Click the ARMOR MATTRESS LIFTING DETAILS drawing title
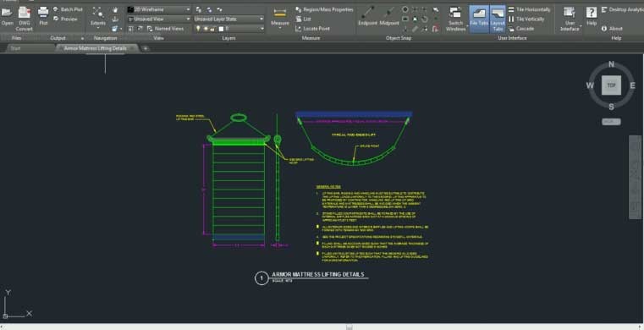644x330 pixels. click(x=318, y=274)
